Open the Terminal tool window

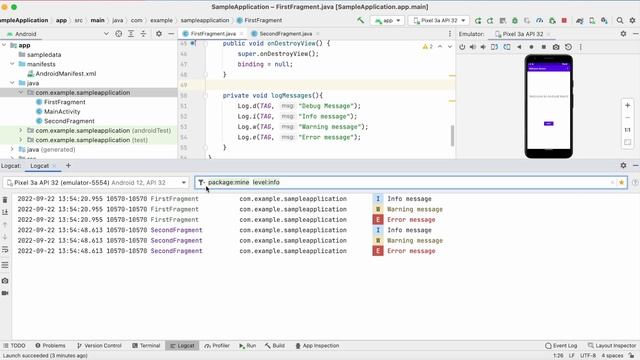[x=146, y=346]
